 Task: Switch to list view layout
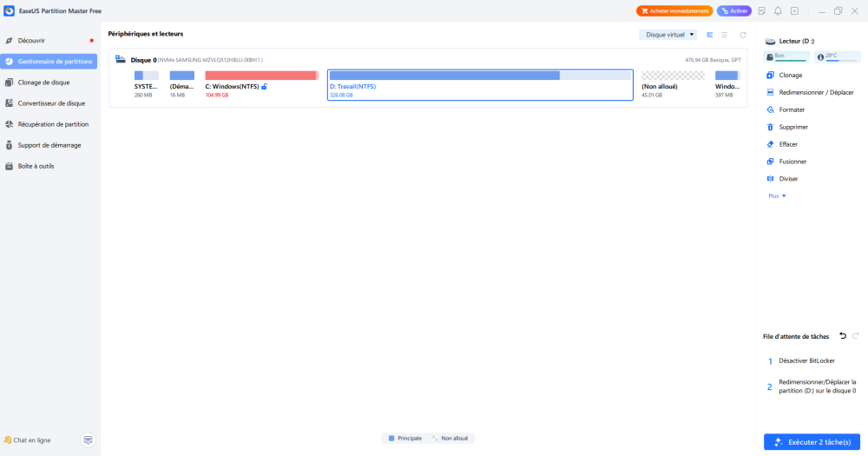(725, 35)
